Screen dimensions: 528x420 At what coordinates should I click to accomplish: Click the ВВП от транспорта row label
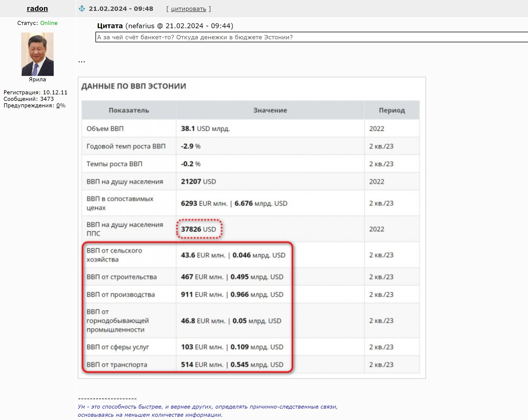pyautogui.click(x=117, y=365)
